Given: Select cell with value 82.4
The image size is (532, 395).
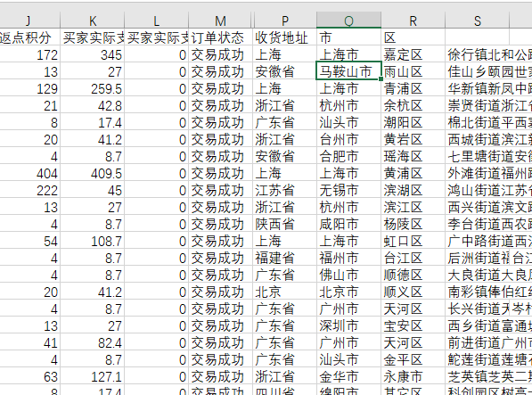Looking at the screenshot, I should point(93,342).
